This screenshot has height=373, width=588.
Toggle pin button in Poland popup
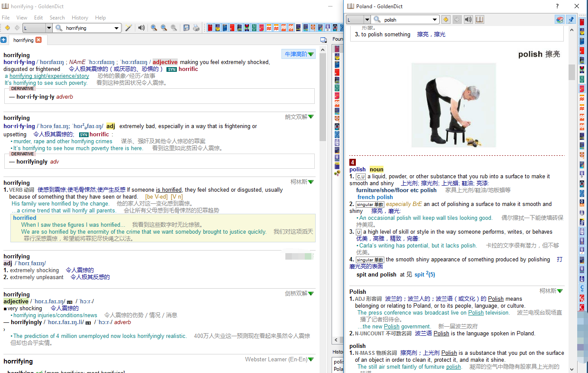pyautogui.click(x=571, y=19)
